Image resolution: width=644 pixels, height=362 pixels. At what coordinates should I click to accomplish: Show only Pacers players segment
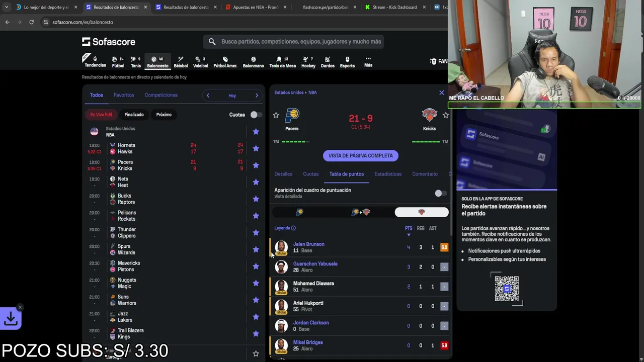pyautogui.click(x=299, y=212)
